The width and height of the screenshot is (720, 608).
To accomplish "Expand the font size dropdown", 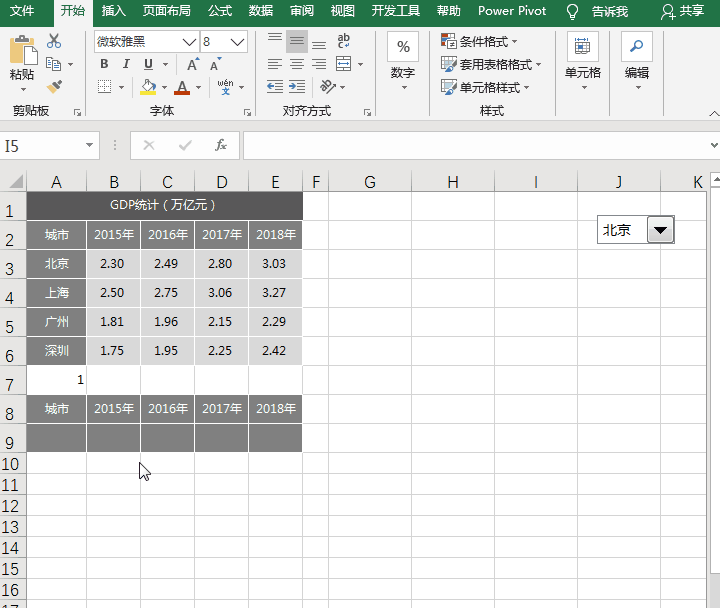I will point(237,42).
